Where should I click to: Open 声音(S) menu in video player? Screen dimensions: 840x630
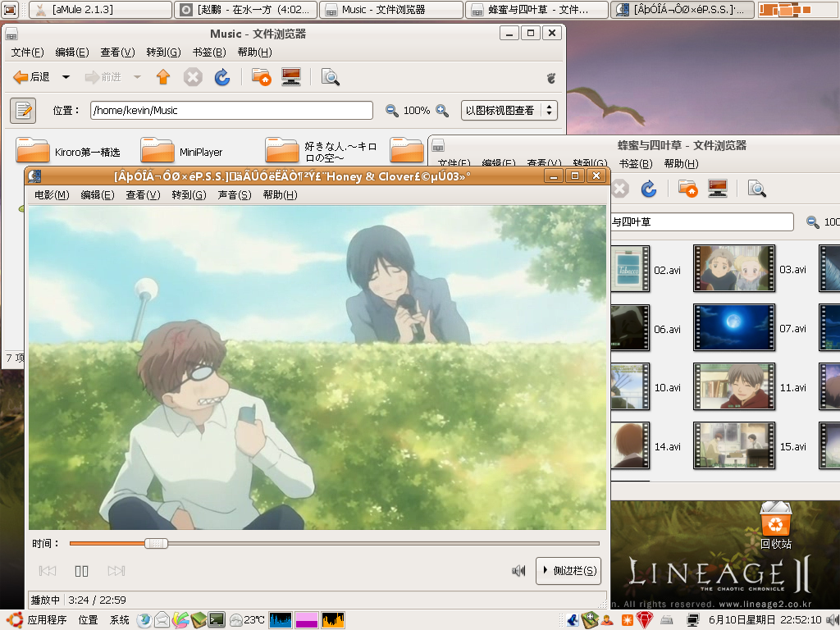click(235, 195)
